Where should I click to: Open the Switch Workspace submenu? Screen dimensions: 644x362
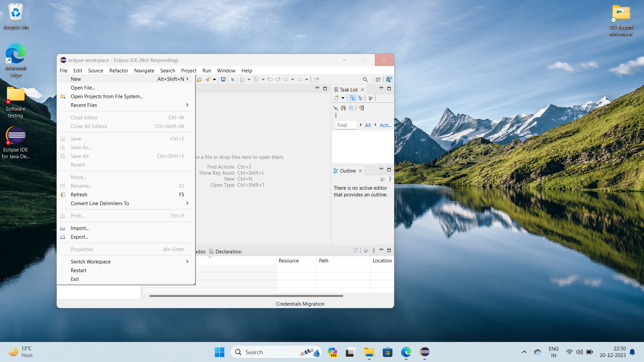point(187,261)
